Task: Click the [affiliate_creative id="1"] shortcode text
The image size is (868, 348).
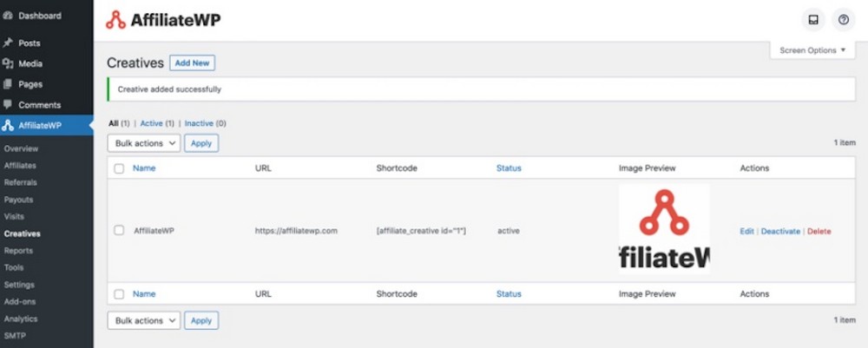Action: point(421,231)
